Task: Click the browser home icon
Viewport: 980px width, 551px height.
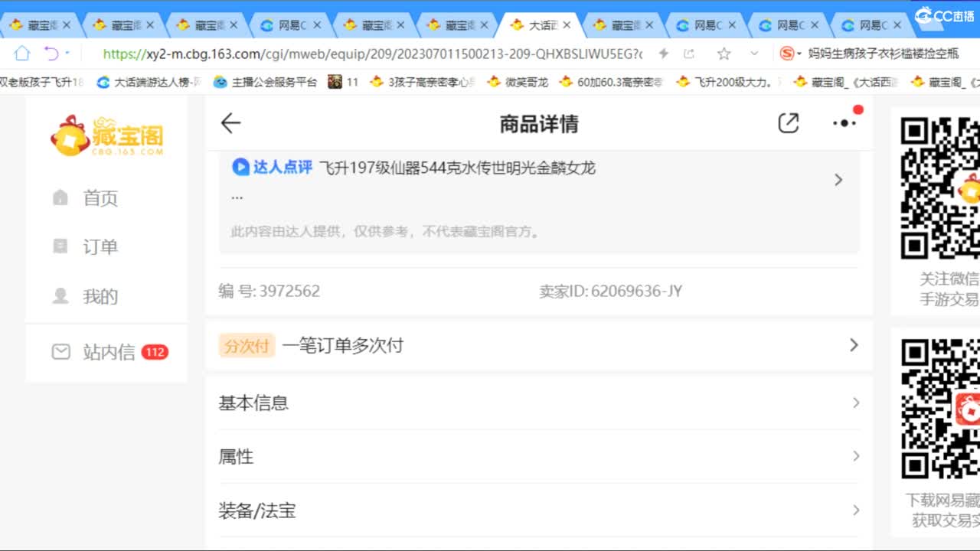Action: 22,54
